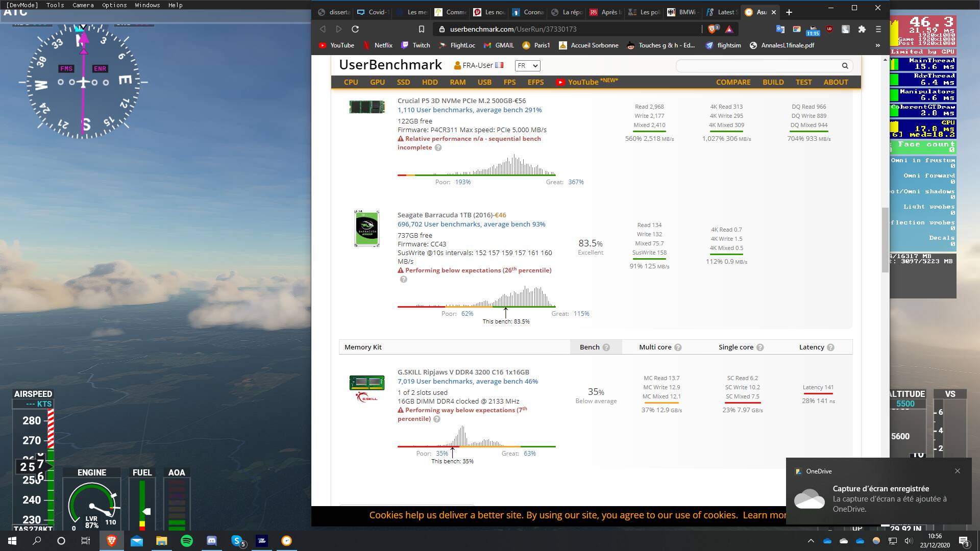
Task: Toggle the YouTube NEW tab
Action: click(583, 82)
